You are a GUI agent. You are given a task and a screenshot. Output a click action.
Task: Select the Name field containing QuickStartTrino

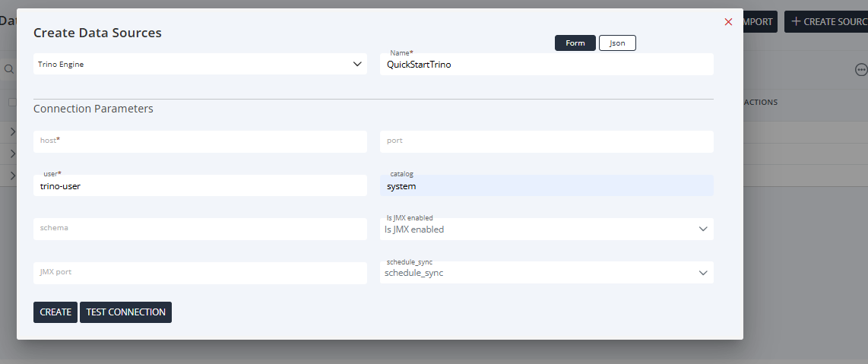pos(546,65)
